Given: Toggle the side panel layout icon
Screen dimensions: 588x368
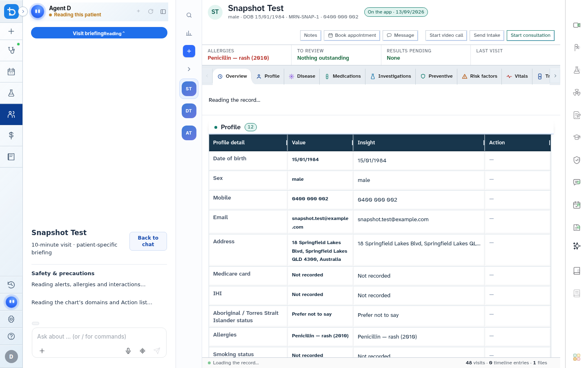Looking at the screenshot, I should (163, 11).
